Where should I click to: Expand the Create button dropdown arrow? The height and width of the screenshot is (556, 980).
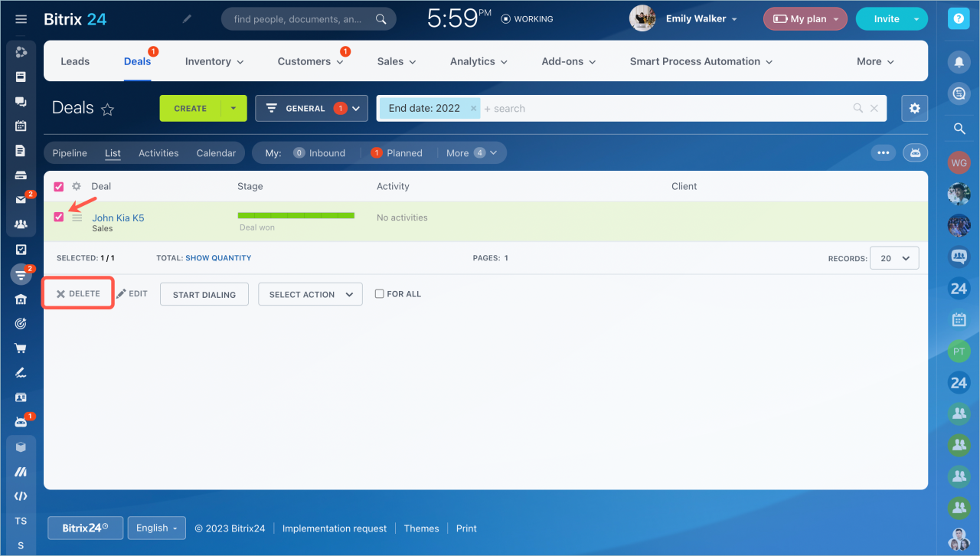pos(234,109)
